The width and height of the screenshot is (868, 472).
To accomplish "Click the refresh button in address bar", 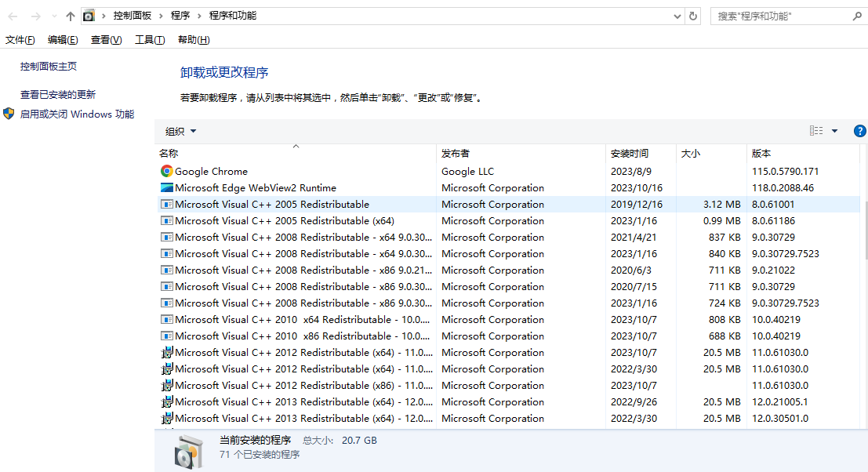I will tap(693, 16).
